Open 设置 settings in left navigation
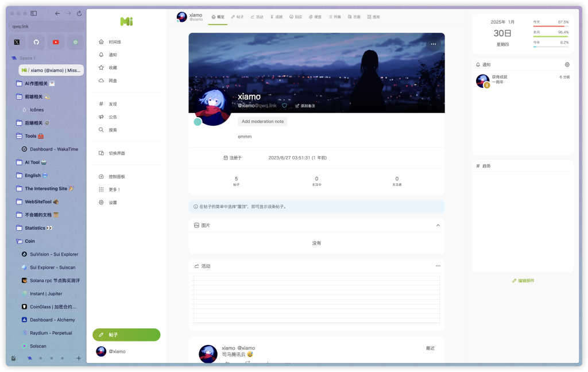This screenshot has width=588, height=372. [x=113, y=203]
